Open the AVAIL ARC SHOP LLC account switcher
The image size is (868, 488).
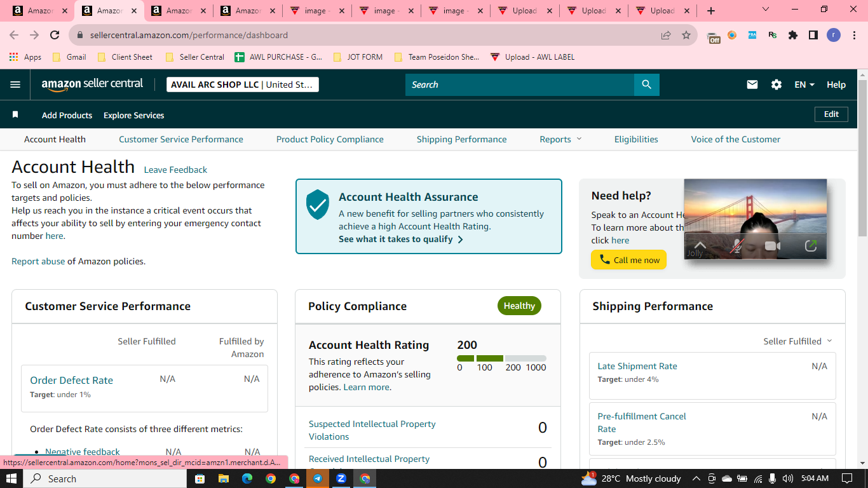(243, 85)
